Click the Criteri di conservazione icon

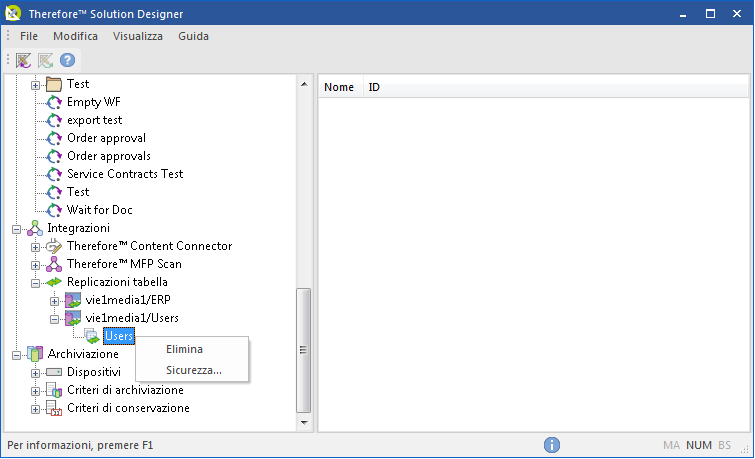click(x=54, y=408)
